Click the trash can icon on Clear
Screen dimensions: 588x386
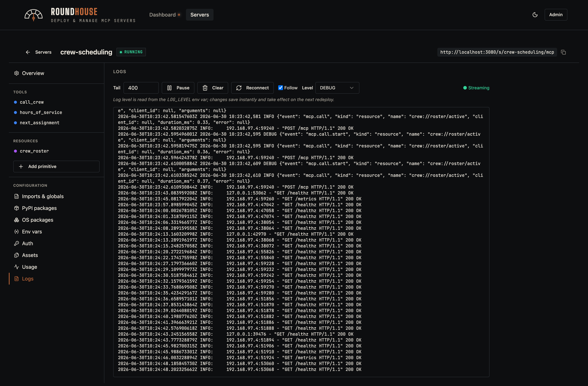[x=205, y=88]
